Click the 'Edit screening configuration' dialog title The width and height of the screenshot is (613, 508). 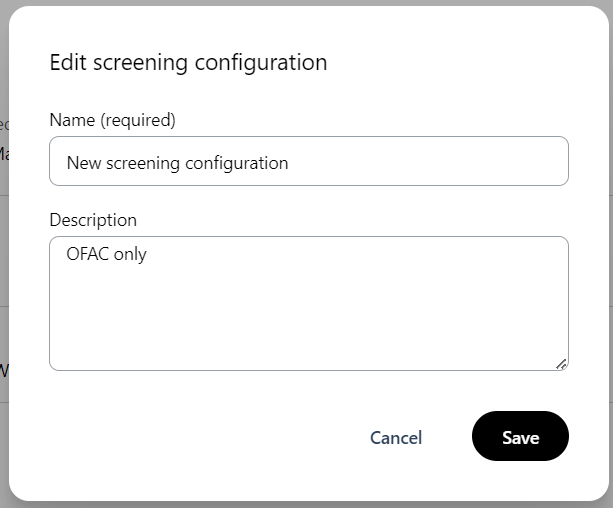click(188, 62)
